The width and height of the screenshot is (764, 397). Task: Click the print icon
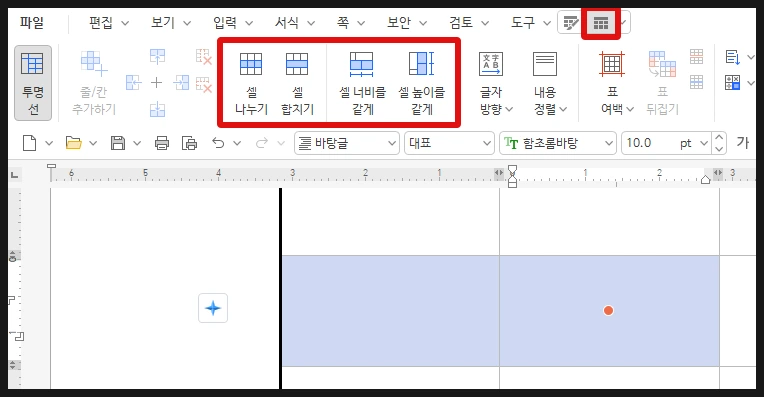pos(162,143)
